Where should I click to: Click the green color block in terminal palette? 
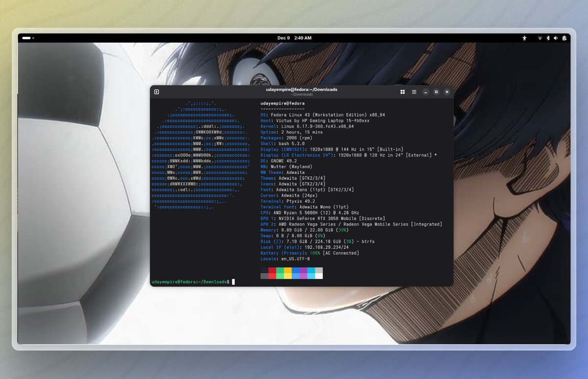click(x=280, y=273)
